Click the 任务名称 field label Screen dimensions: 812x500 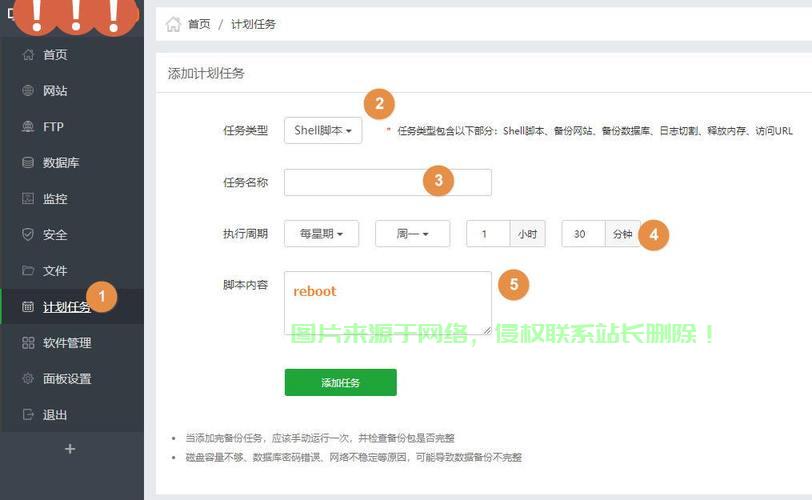[x=245, y=182]
